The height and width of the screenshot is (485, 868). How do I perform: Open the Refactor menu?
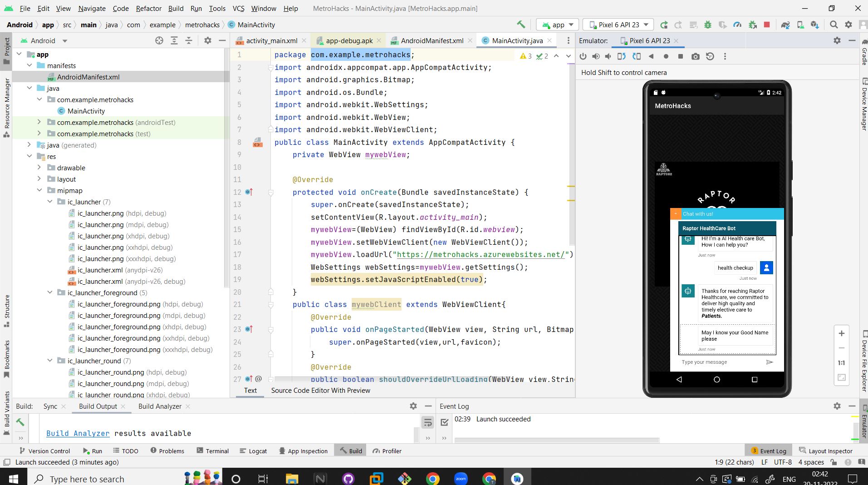pos(148,8)
